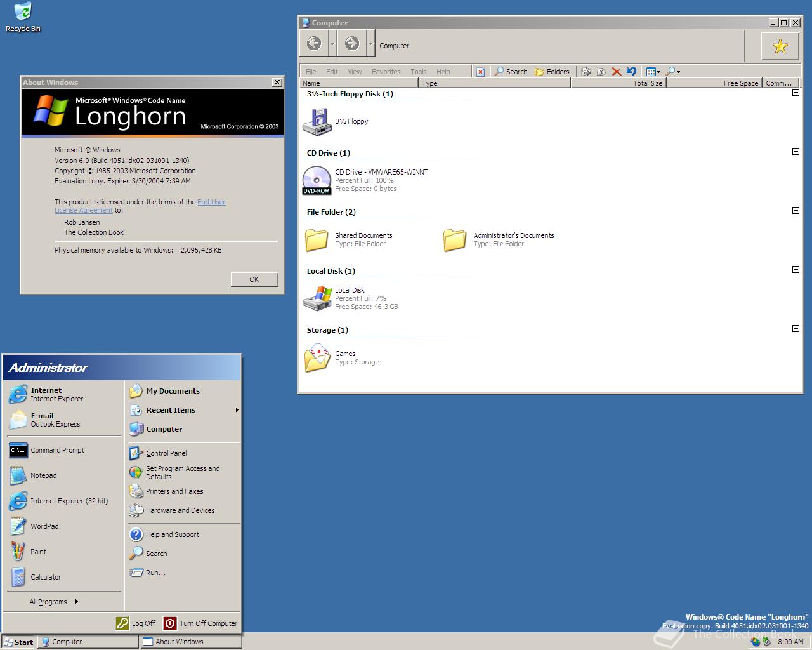
Task: Click the Copy To toolbar icon
Action: tap(601, 72)
